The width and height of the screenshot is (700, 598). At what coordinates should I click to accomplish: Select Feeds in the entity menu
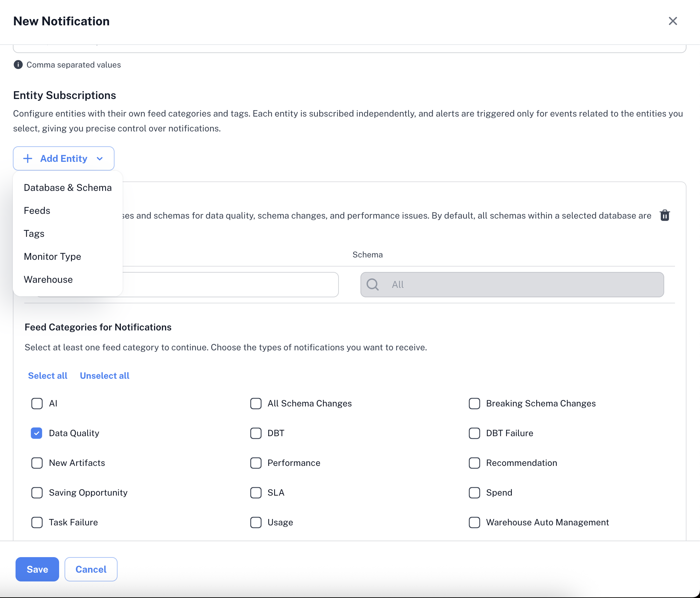pos(37,210)
